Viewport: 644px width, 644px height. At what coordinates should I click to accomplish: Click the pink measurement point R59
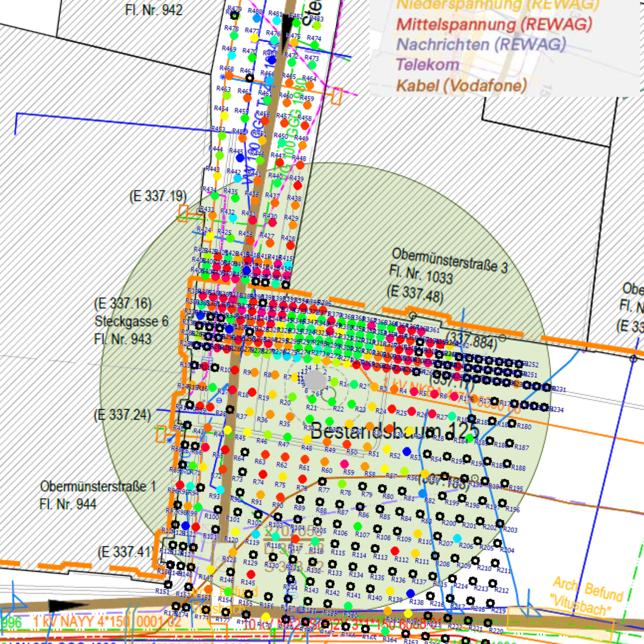[345, 464]
